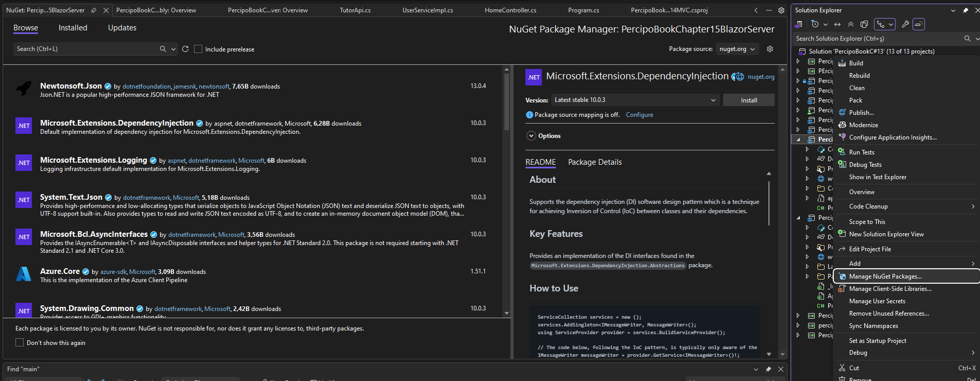
Task: Open the HomeController.cs document tab
Action: click(x=511, y=10)
